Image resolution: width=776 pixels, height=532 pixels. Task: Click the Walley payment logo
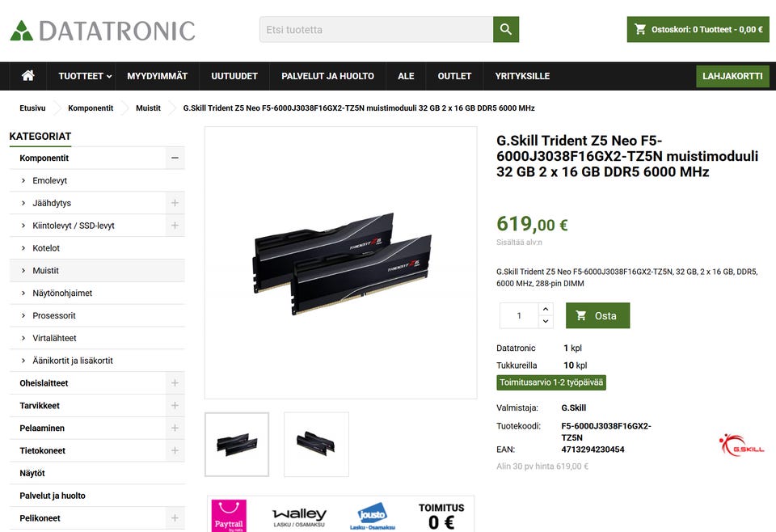pyautogui.click(x=299, y=517)
